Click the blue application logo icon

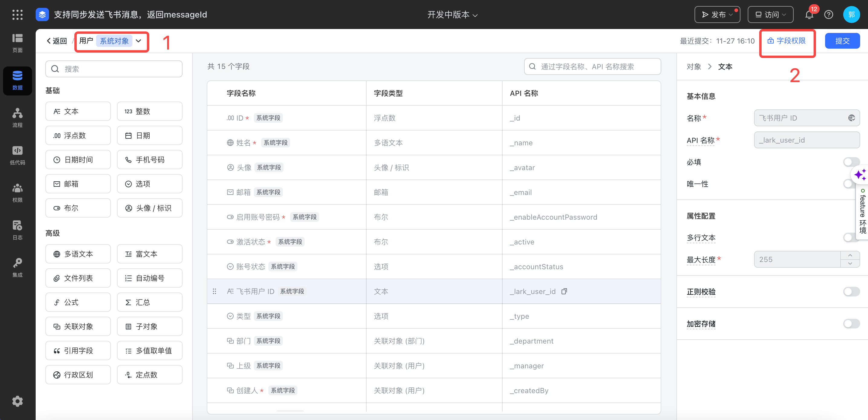tap(42, 15)
